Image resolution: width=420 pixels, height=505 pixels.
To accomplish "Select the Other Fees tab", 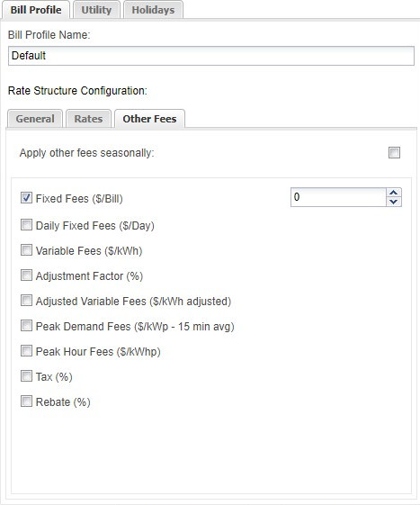I will pyautogui.click(x=149, y=119).
